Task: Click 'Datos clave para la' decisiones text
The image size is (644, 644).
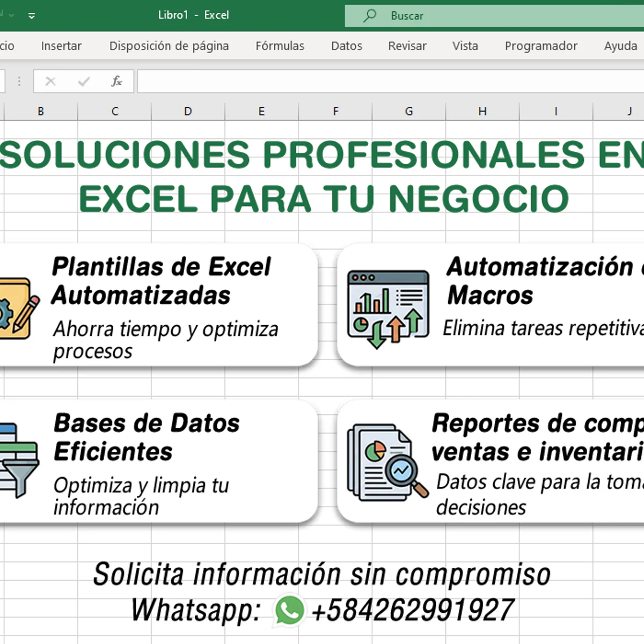Action: click(x=540, y=494)
